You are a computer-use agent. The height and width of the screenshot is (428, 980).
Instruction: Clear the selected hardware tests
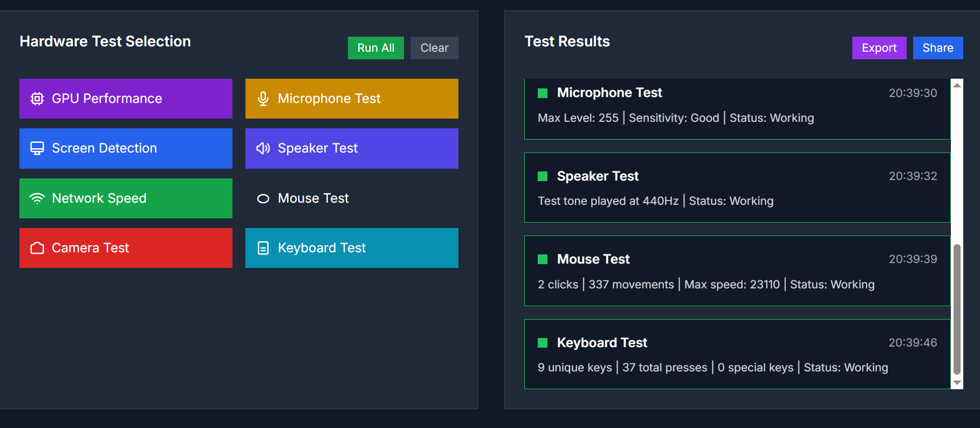pyautogui.click(x=434, y=48)
